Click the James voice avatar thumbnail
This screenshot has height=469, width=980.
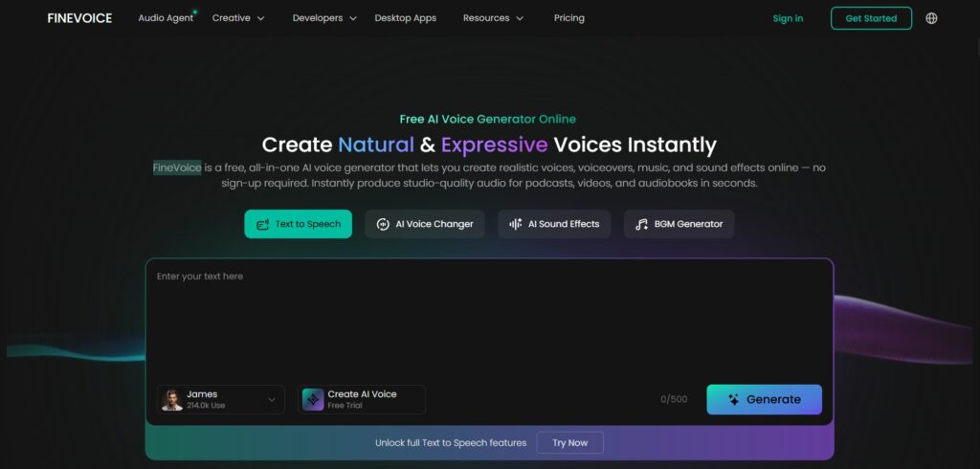(x=171, y=399)
